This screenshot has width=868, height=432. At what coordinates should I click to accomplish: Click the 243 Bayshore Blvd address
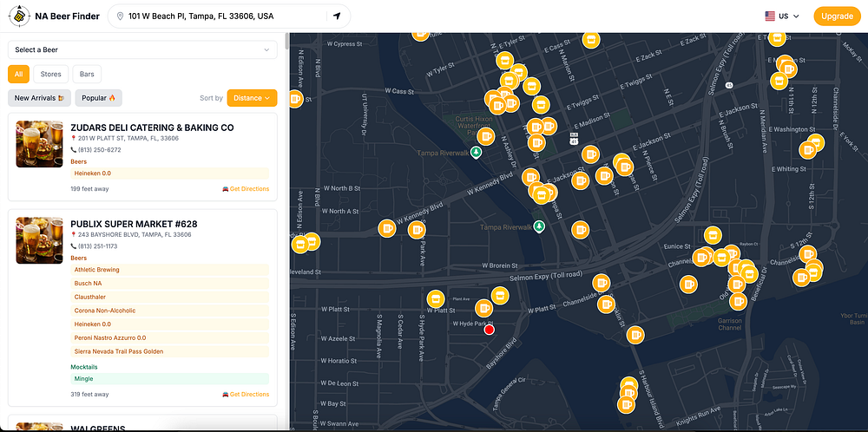pos(135,234)
